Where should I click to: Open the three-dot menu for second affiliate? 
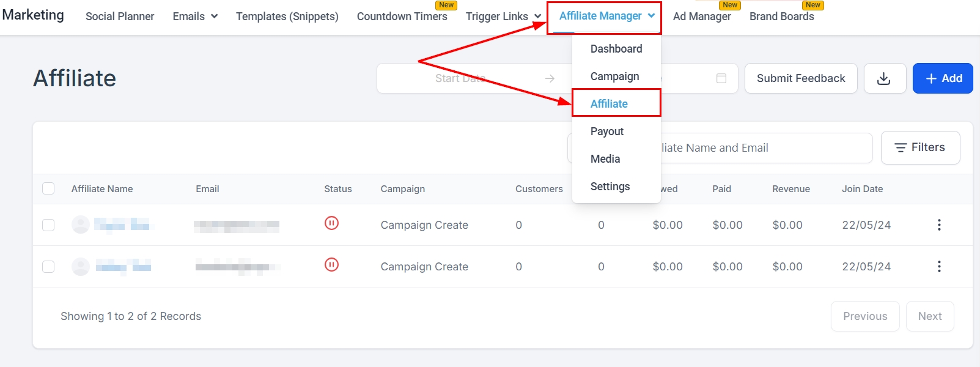pyautogui.click(x=939, y=267)
